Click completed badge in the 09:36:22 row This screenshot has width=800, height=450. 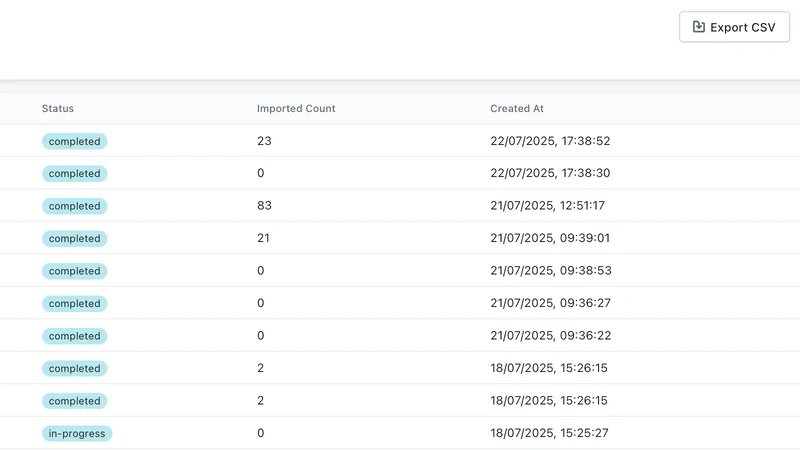[x=74, y=336]
